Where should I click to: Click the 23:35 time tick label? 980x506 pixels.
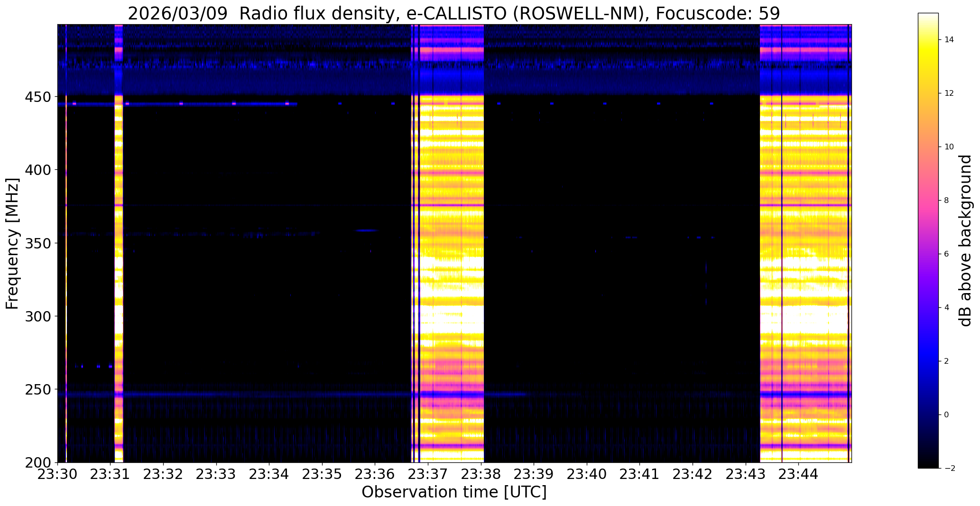[322, 474]
